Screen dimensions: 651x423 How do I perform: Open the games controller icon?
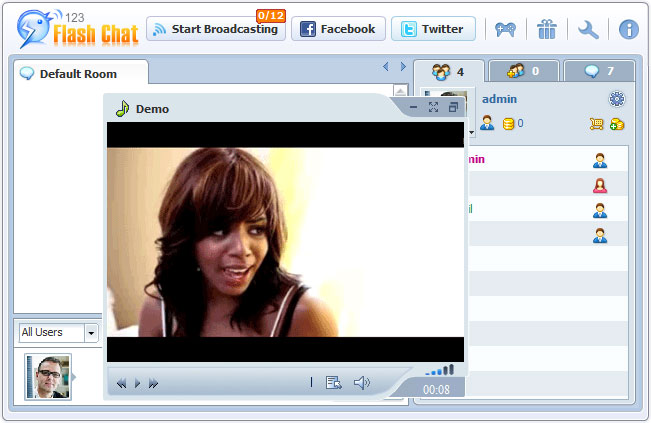pos(506,29)
